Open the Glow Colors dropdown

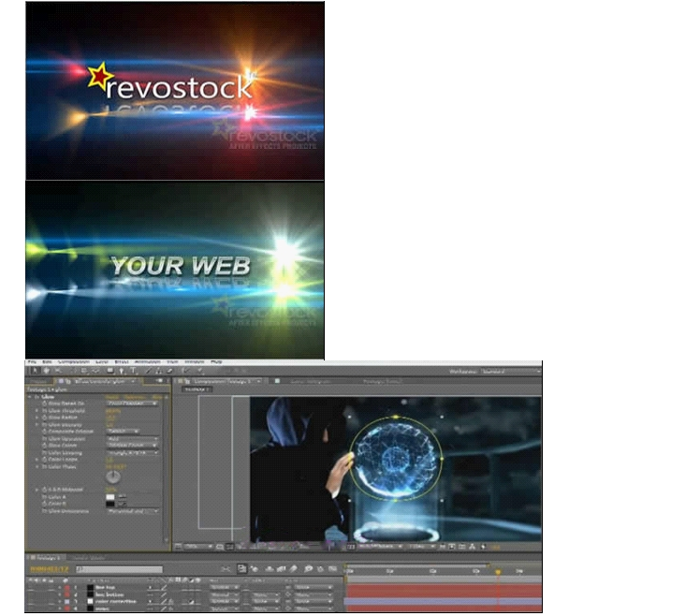point(133,446)
